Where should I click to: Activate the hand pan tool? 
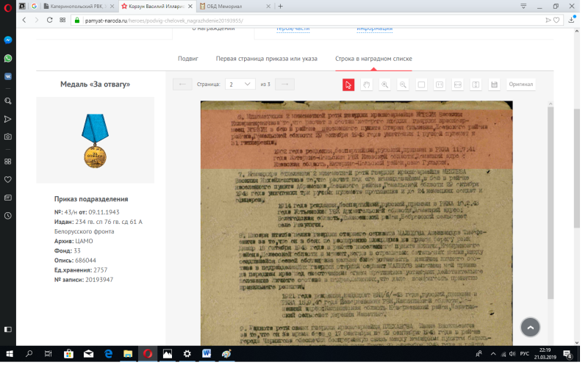click(x=366, y=84)
